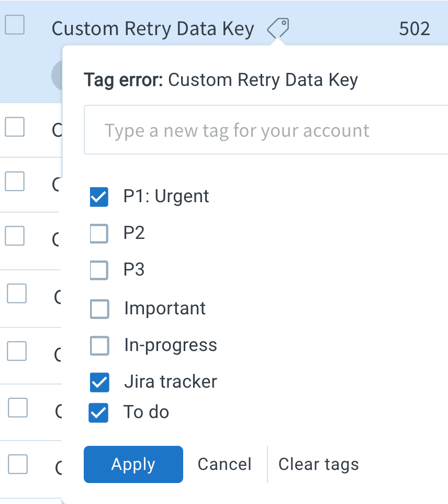Select the Custom Retry Data Key row checkbox
This screenshot has width=448, height=504.
pos(15,25)
